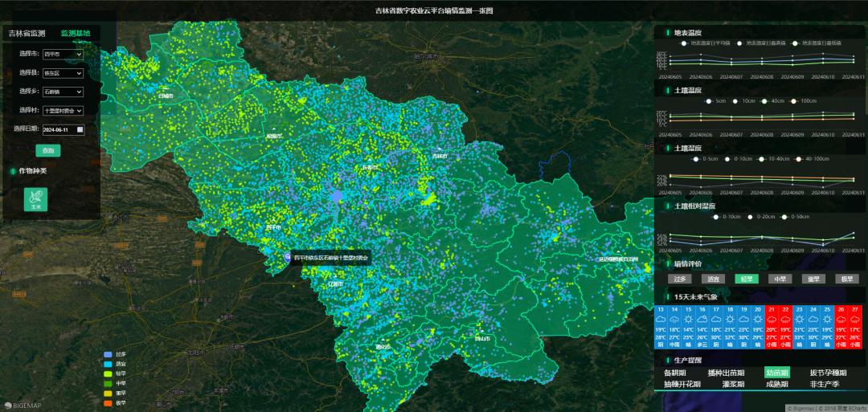Click the sunny weather icon for day 20
868x412 pixels.
click(x=757, y=319)
